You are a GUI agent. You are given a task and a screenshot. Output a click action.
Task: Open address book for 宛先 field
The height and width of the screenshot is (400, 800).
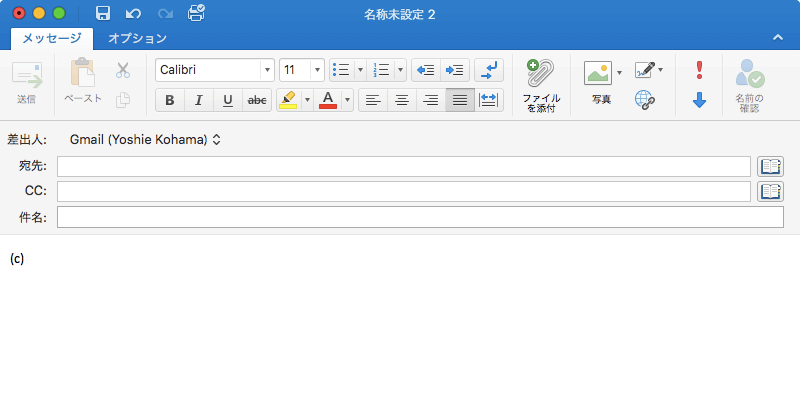(x=770, y=166)
